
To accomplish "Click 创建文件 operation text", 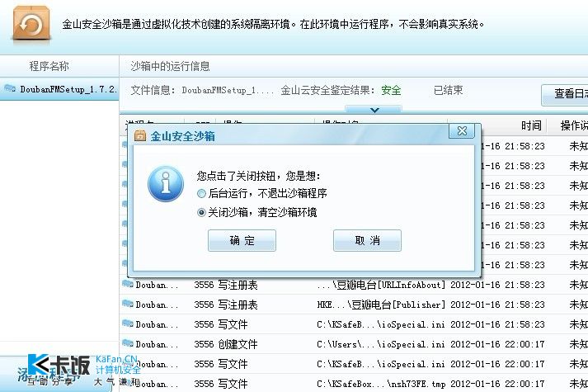I will pyautogui.click(x=238, y=344).
